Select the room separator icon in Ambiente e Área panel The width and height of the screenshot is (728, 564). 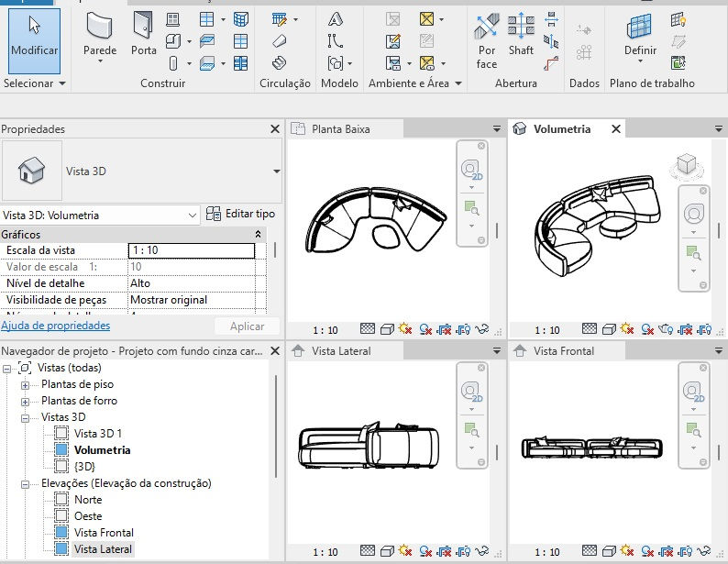(x=393, y=41)
